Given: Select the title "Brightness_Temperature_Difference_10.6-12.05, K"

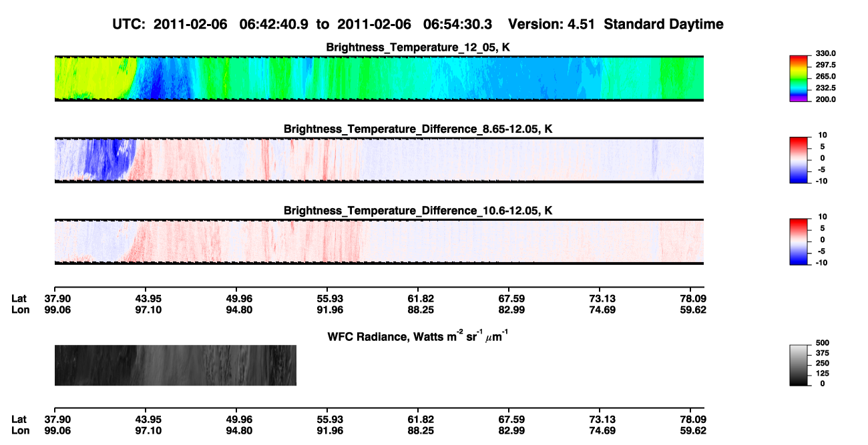Looking at the screenshot, I should click(419, 211).
